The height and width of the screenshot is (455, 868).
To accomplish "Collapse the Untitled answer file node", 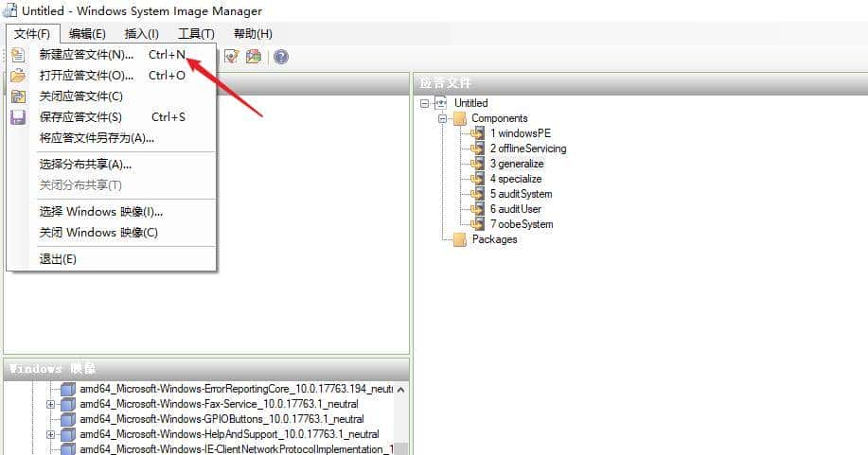I will pos(425,103).
